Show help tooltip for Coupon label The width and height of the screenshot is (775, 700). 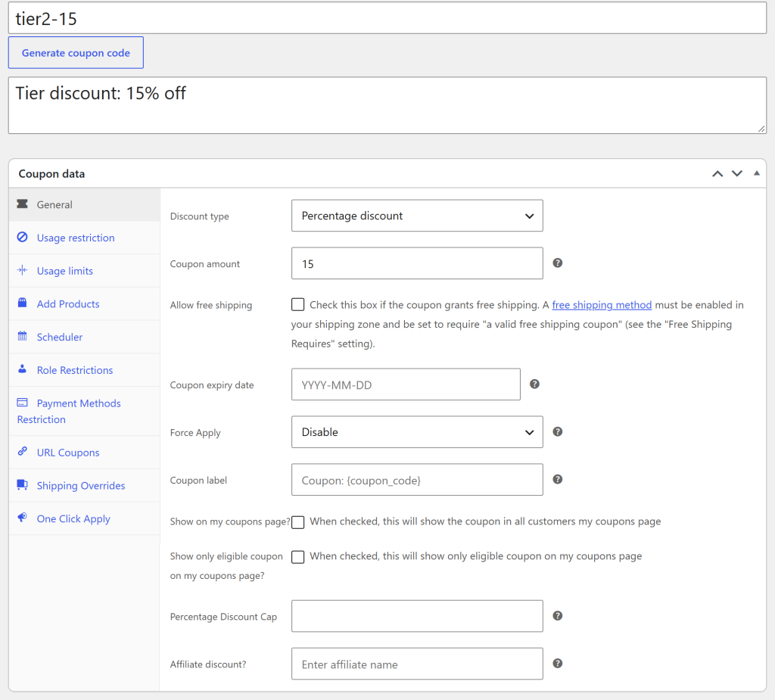[558, 479]
